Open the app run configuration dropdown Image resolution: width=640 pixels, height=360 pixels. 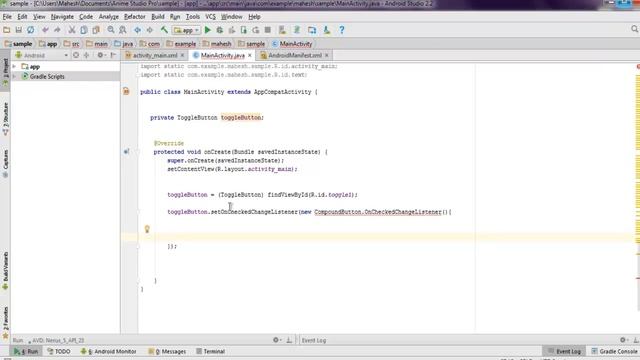[187, 30]
